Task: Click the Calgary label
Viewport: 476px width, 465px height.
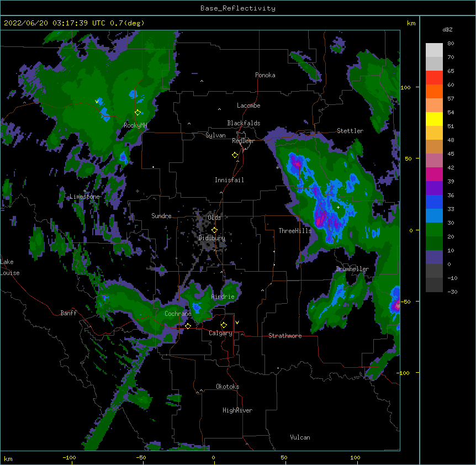Action: click(220, 333)
